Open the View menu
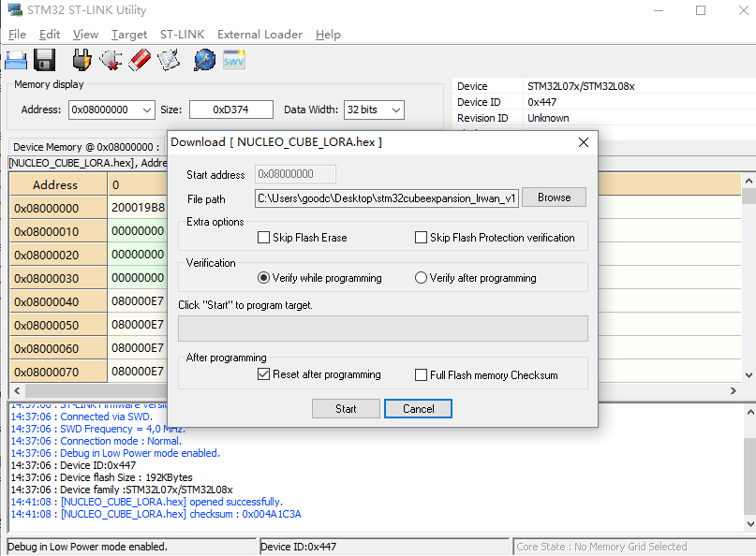 (86, 35)
